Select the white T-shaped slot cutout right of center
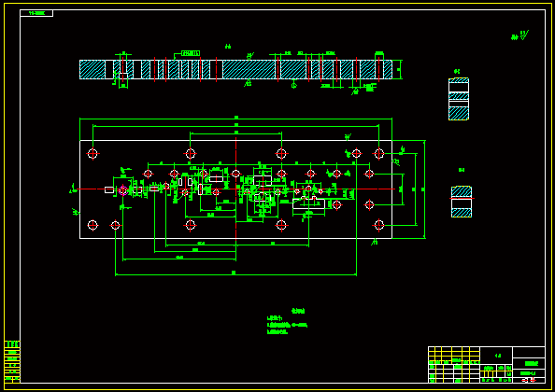The image size is (555, 392). (x=308, y=203)
